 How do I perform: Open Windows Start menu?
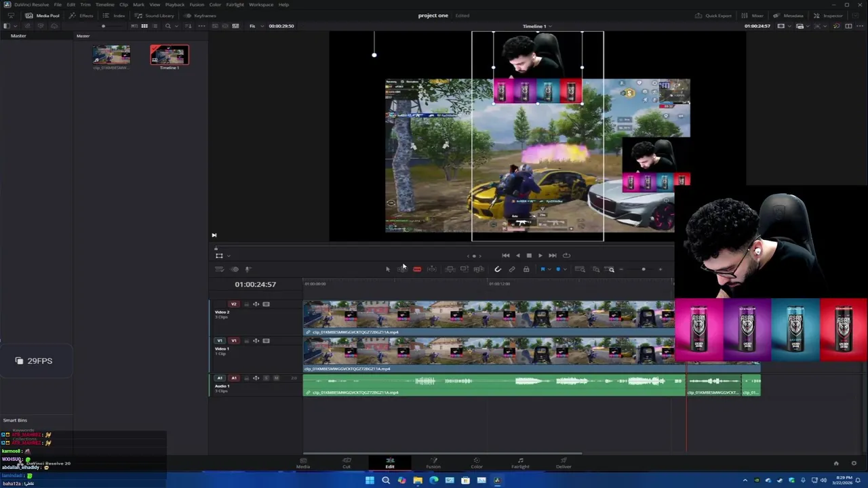pos(370,481)
